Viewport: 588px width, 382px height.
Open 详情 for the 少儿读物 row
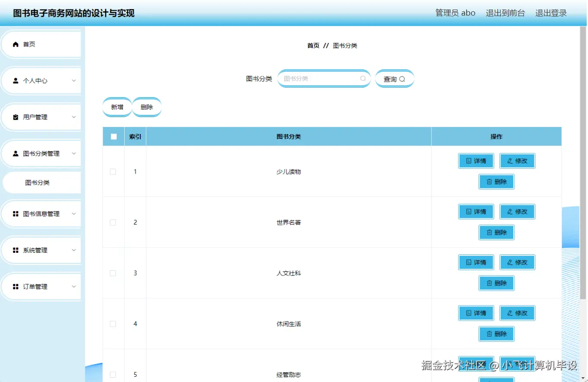click(x=476, y=161)
